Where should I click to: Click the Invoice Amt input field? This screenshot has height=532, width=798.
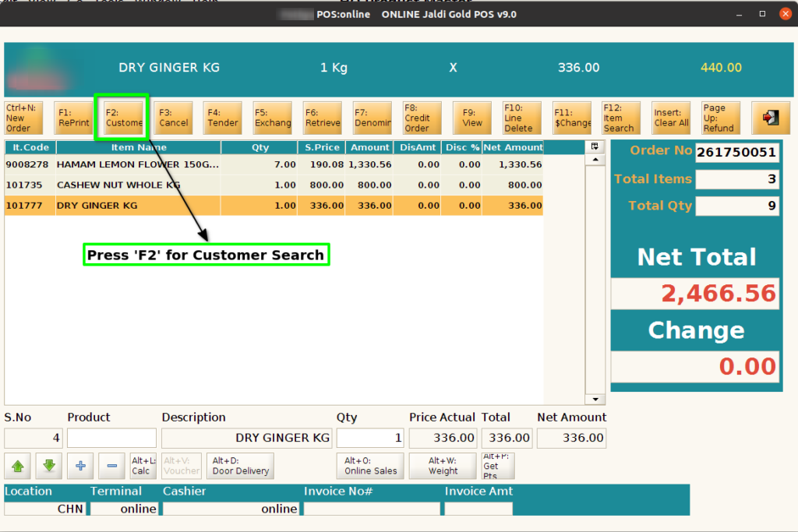tap(478, 509)
